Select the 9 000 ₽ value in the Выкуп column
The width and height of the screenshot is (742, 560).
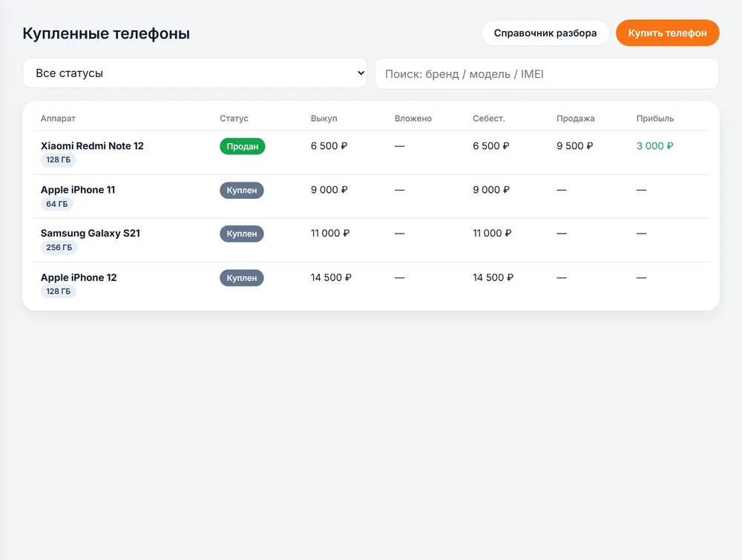(329, 190)
